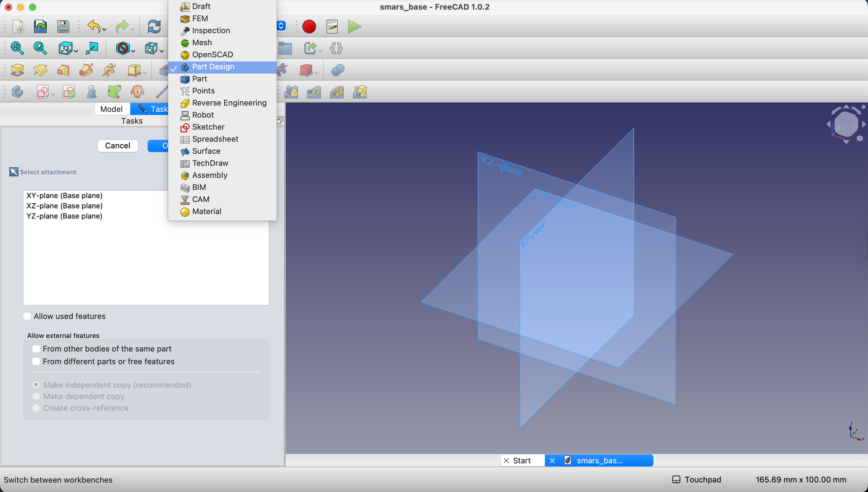The image size is (868, 492).
Task: Click the MultiTransform icon
Action: (x=360, y=92)
